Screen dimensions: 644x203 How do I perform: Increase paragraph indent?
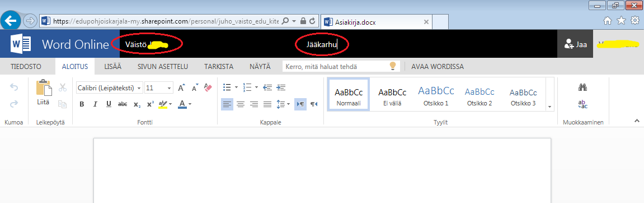pyautogui.click(x=281, y=87)
